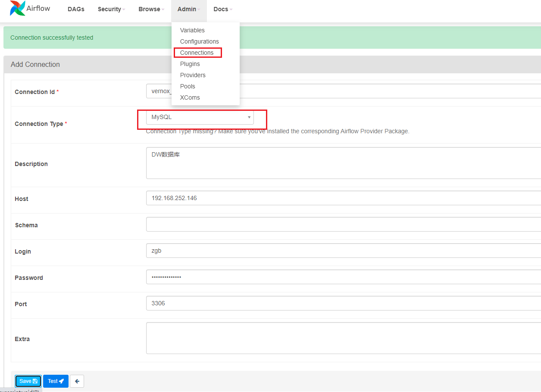Image resolution: width=541 pixels, height=392 pixels.
Task: Click the Password field
Action: tap(343, 277)
